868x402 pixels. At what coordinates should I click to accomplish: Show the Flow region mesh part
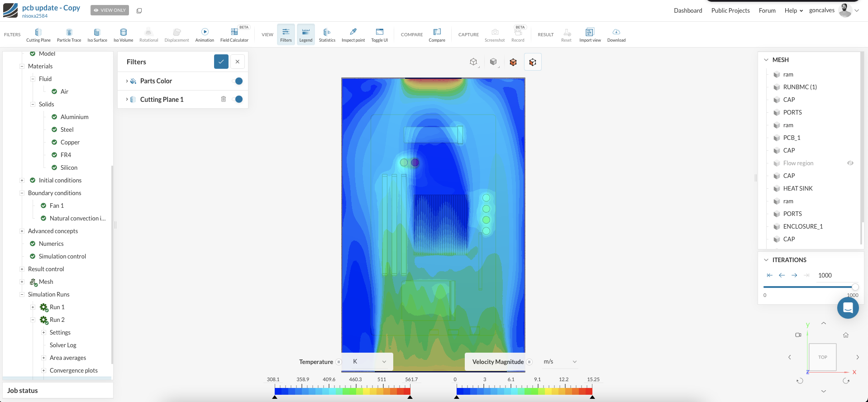coord(850,163)
